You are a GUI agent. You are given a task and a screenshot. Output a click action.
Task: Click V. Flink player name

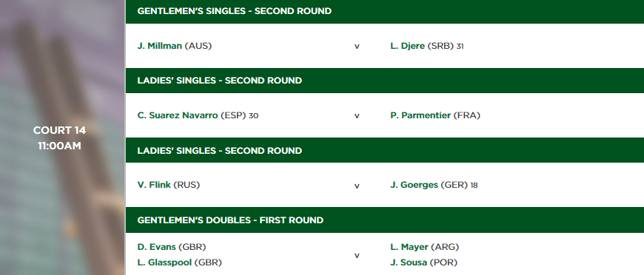pos(154,185)
